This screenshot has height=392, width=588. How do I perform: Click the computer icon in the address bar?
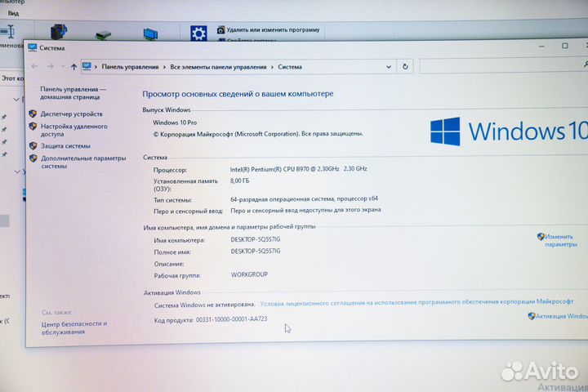(87, 66)
